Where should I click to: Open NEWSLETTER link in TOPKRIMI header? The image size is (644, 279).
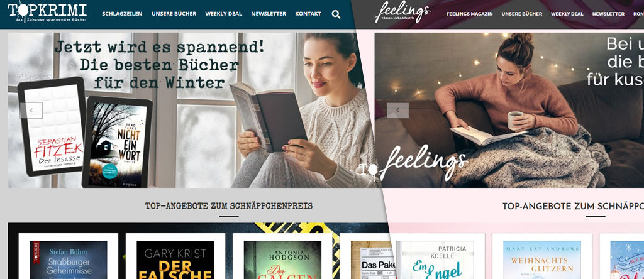click(269, 14)
